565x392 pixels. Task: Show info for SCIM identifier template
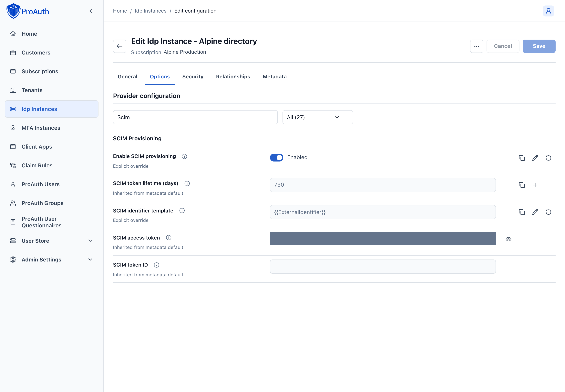[x=182, y=211]
